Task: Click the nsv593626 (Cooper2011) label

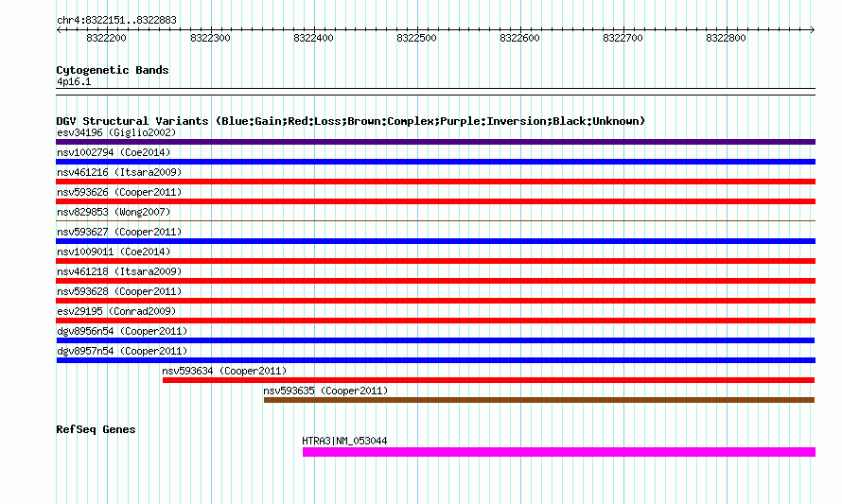Action: [119, 192]
